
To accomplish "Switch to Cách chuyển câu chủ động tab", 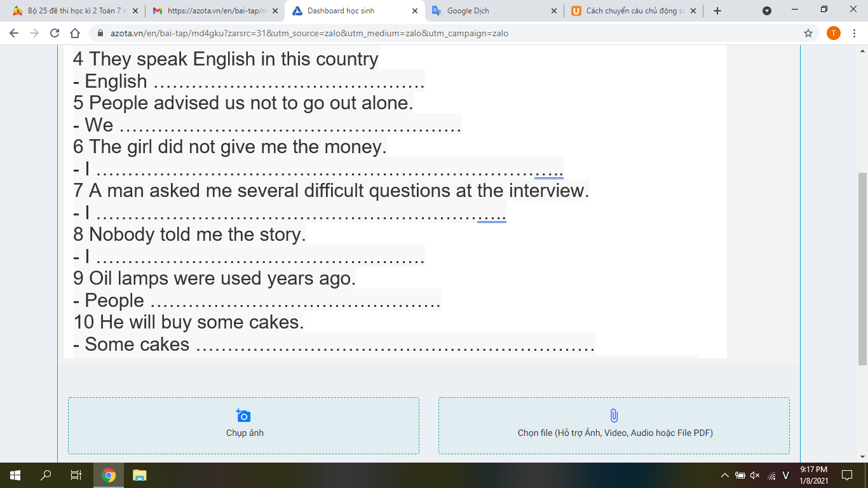I will click(634, 11).
